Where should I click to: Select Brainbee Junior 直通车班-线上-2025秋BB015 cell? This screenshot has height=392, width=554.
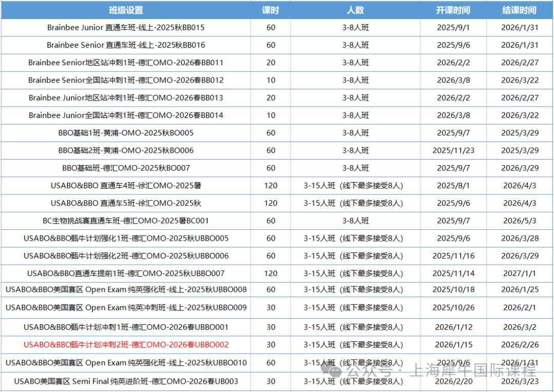point(126,28)
